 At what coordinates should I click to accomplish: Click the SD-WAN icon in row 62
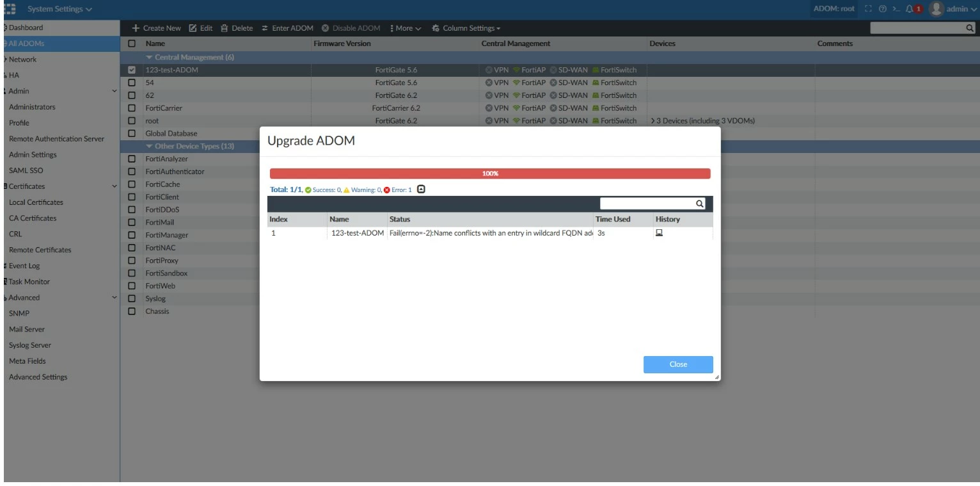tap(553, 95)
